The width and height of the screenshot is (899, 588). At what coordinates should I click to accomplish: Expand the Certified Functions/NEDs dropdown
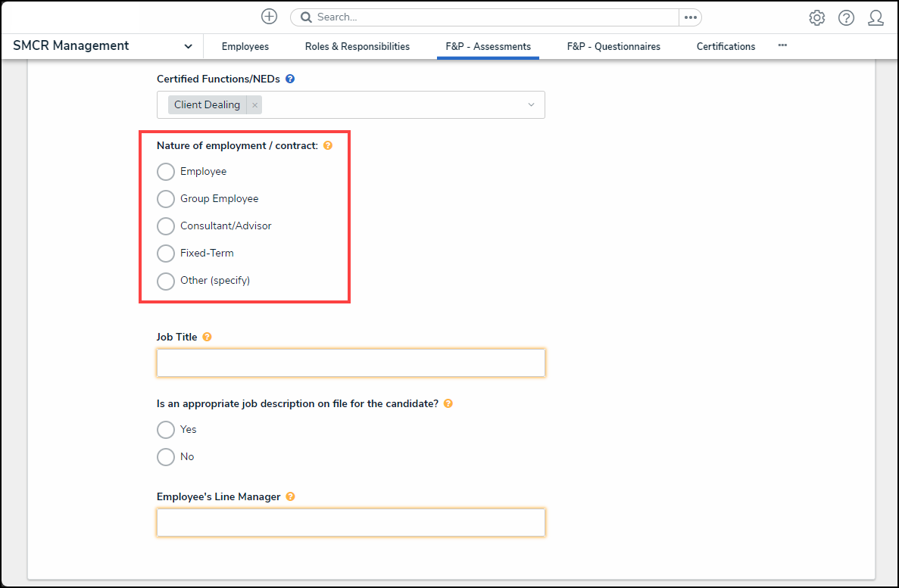[531, 105]
